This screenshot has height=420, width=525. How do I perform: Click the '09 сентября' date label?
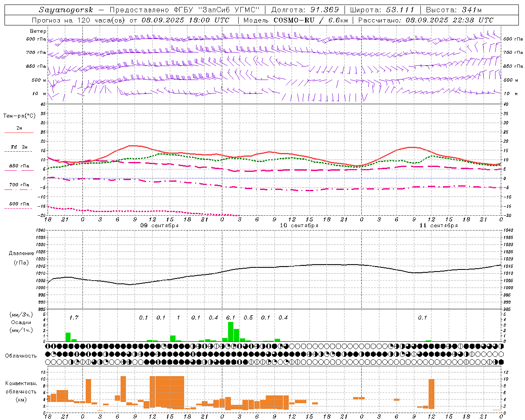click(x=159, y=226)
